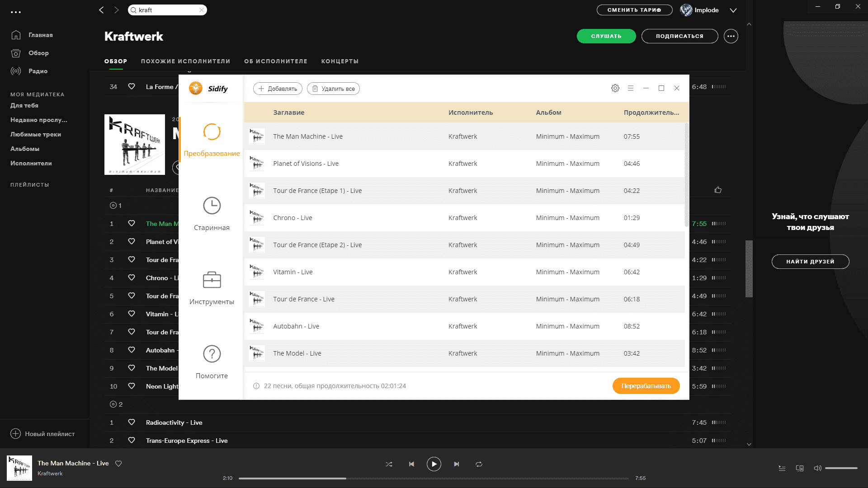Go to Главная home in sidebar
This screenshot has width=868, height=488.
(x=32, y=35)
